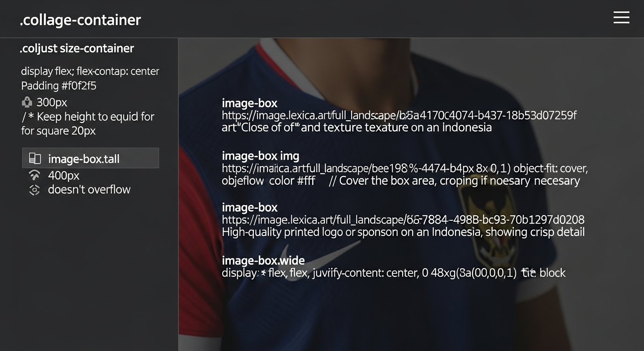Click the "Cover the box area" comment
The height and width of the screenshot is (351, 644).
[x=454, y=181]
